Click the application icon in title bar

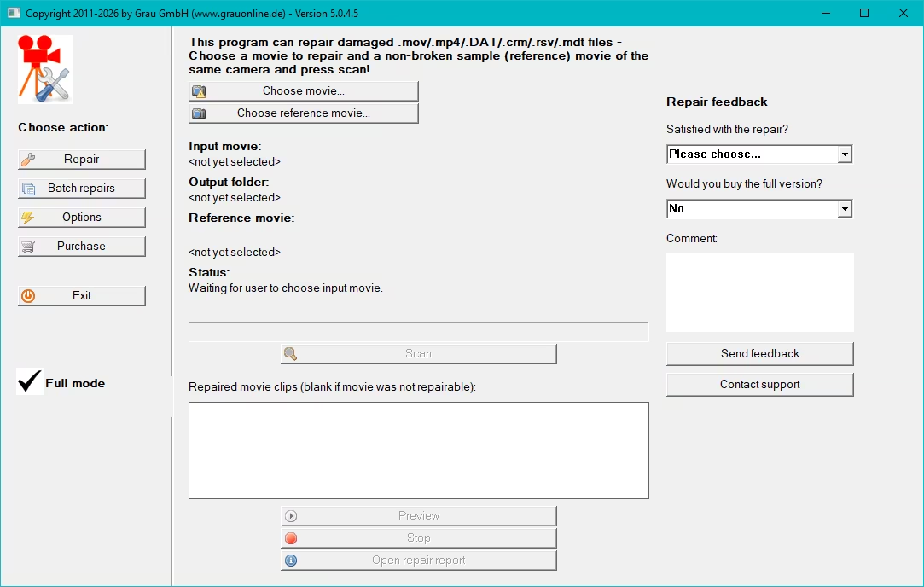[x=15, y=13]
